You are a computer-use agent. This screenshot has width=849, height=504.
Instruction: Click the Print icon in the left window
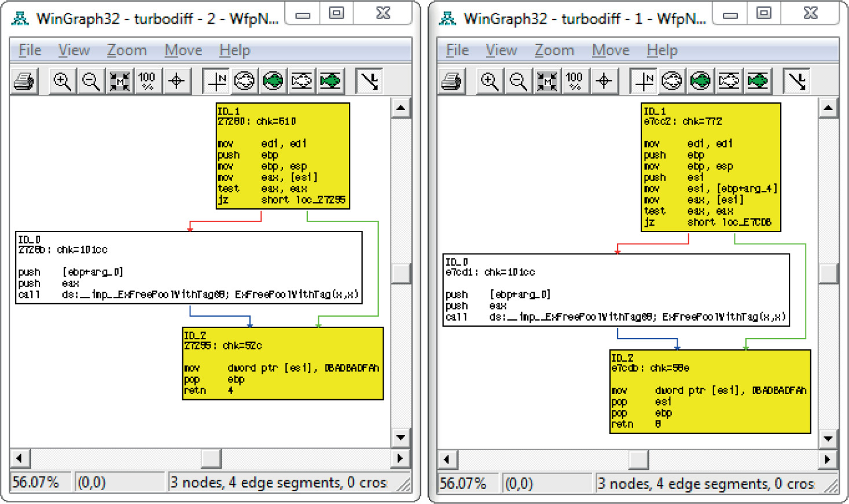24,82
